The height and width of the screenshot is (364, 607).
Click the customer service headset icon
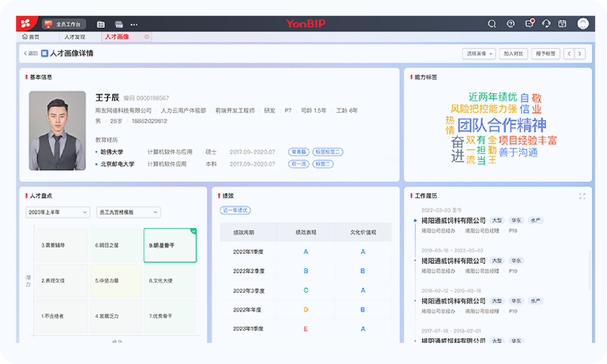(x=546, y=24)
